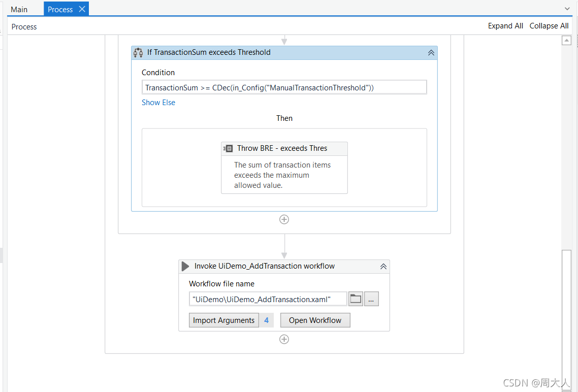578x392 pixels.
Task: Click the Invoke Workflow play icon
Action: pyautogui.click(x=185, y=266)
